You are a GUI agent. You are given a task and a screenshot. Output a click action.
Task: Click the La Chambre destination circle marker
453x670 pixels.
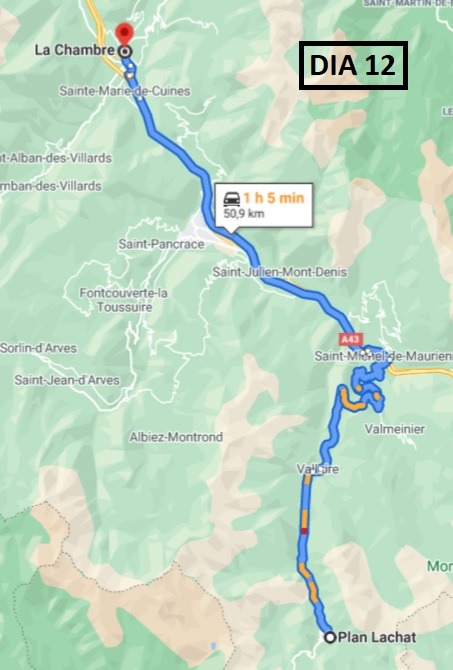(125, 52)
